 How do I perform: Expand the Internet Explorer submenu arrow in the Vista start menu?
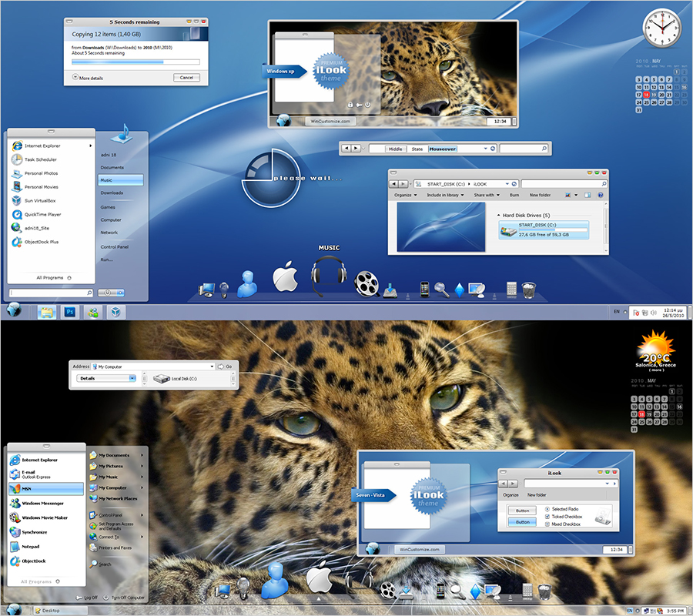[91, 146]
